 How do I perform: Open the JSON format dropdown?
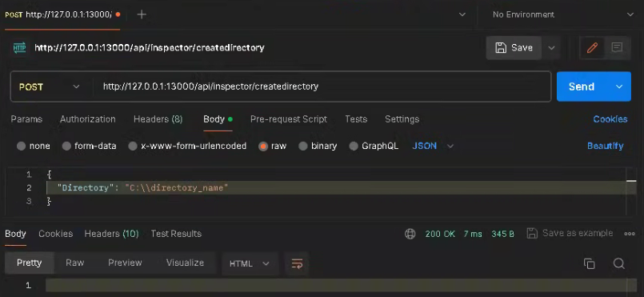click(433, 146)
